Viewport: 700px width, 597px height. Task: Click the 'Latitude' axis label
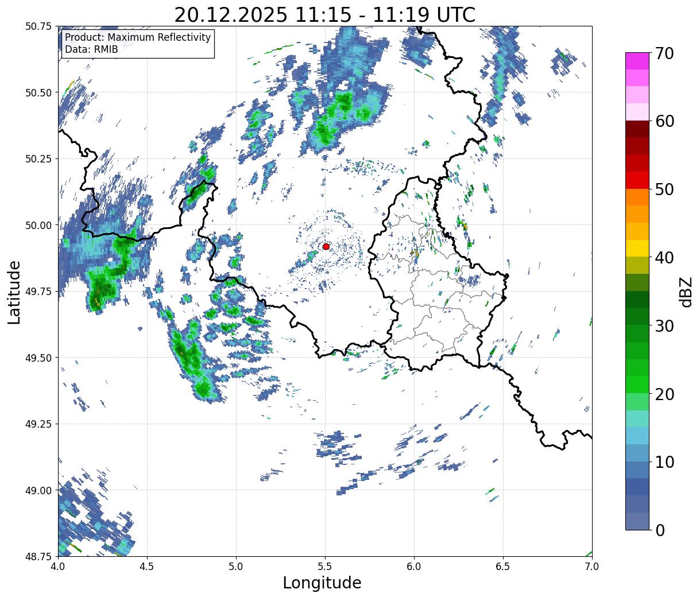(x=14, y=292)
